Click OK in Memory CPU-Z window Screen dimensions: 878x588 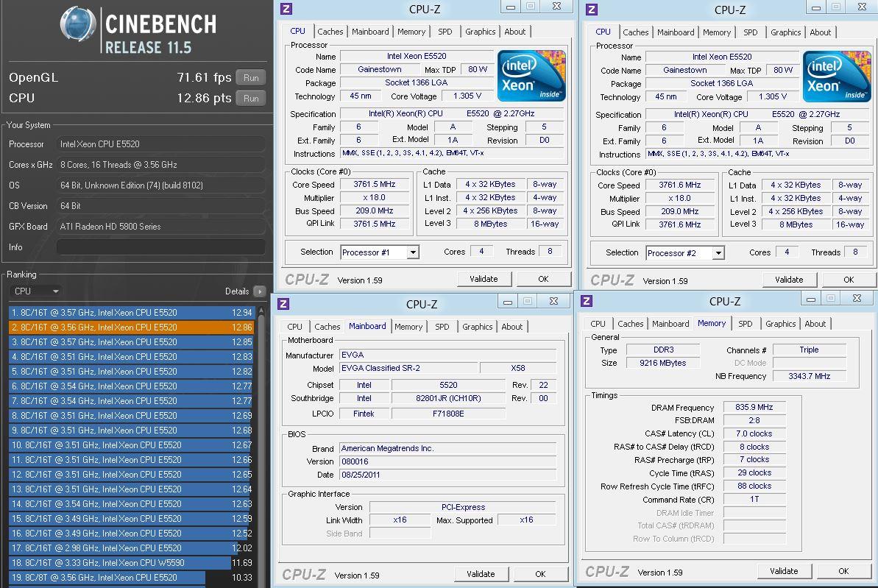[x=843, y=571]
